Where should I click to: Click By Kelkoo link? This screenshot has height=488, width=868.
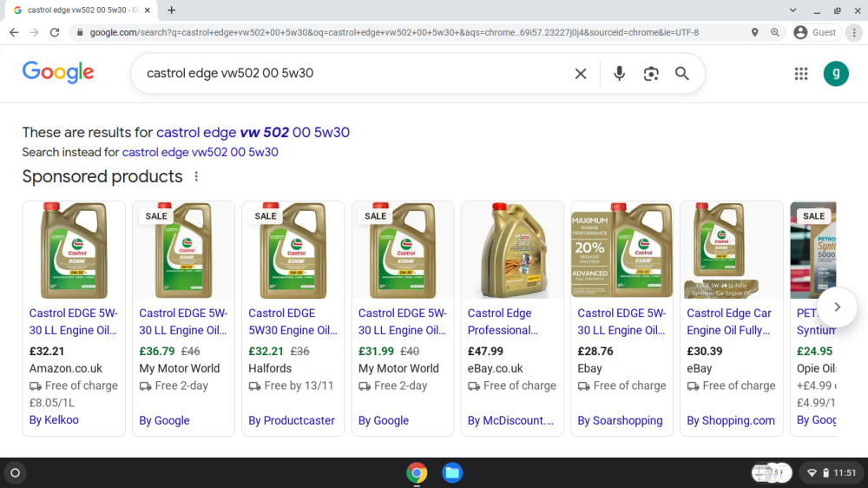coord(54,420)
